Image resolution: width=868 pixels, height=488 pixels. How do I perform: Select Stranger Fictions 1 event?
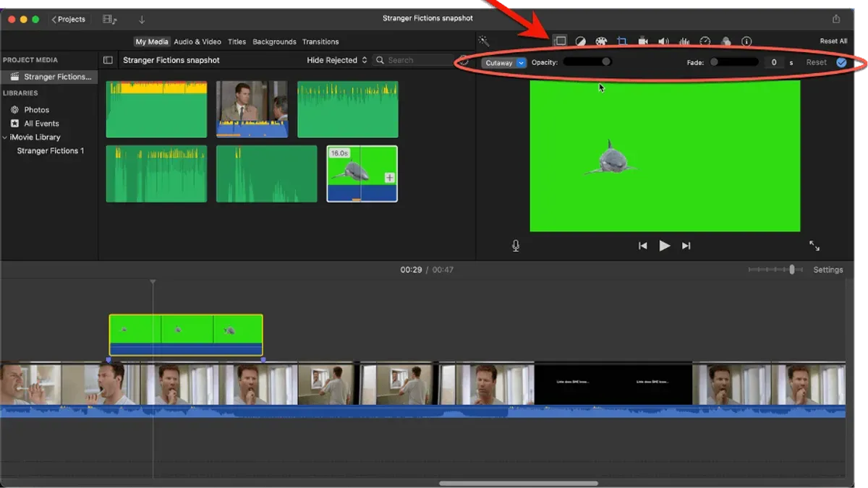(x=51, y=151)
